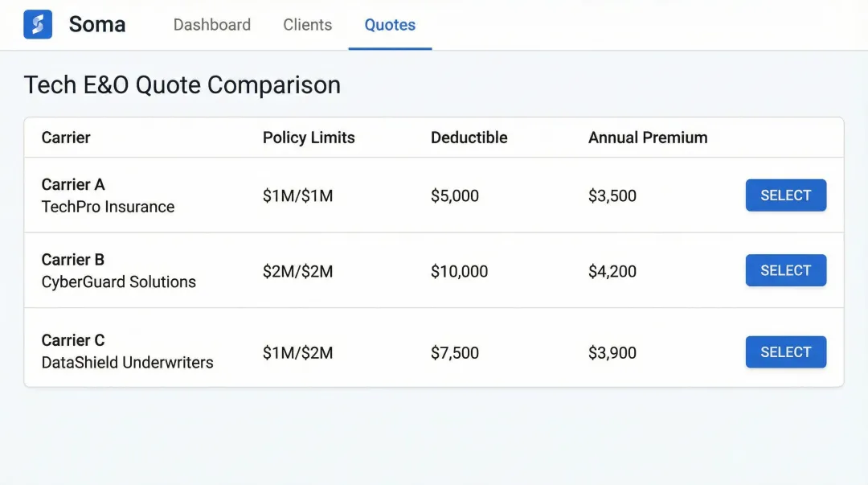The height and width of the screenshot is (485, 868).
Task: Pick the Carrier C quote
Action: 785,351
